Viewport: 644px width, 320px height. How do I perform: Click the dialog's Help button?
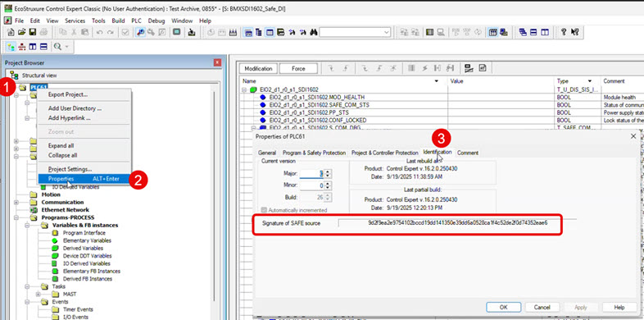pos(619,307)
